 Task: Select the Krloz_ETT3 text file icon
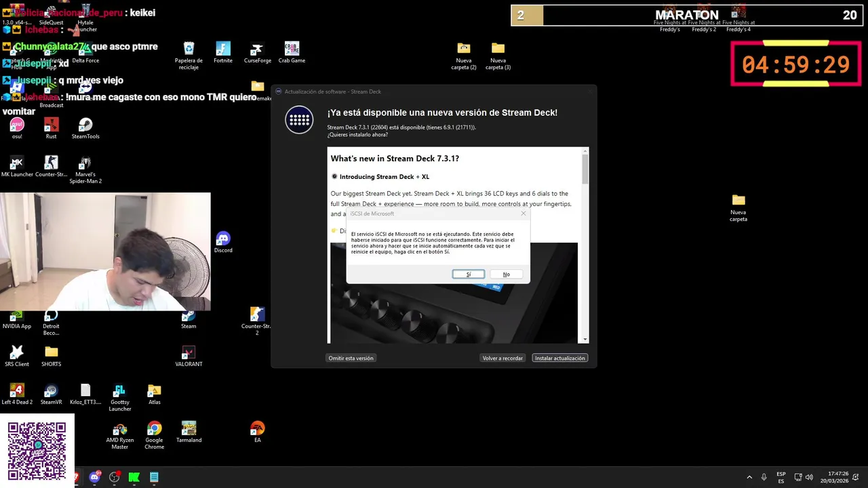[85, 394]
